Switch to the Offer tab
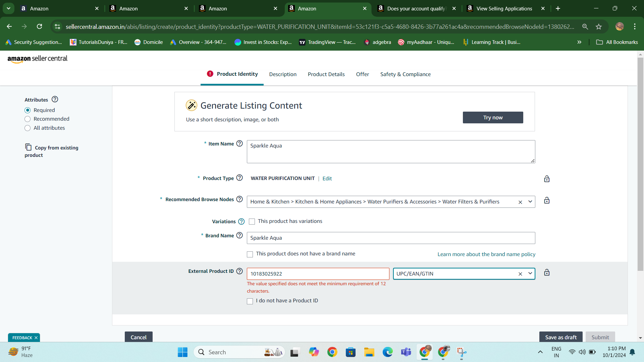Screen dimensions: 644x362 coord(363,74)
